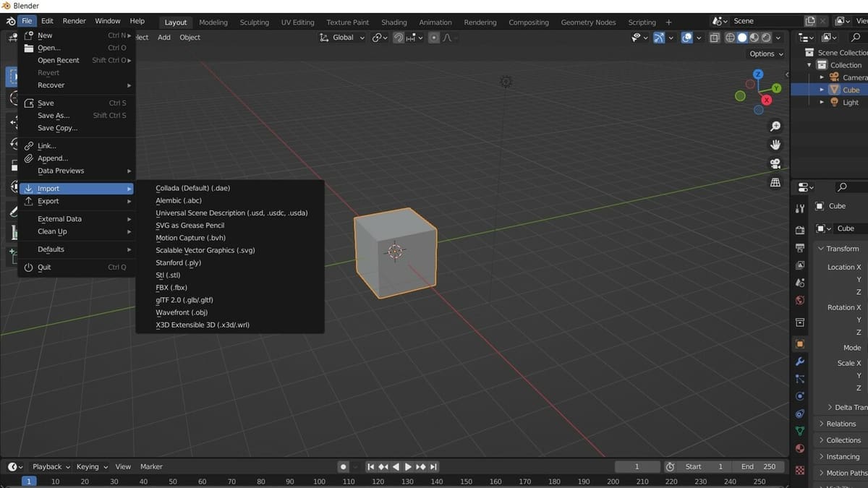Play the animation in the timeline

[x=408, y=466]
